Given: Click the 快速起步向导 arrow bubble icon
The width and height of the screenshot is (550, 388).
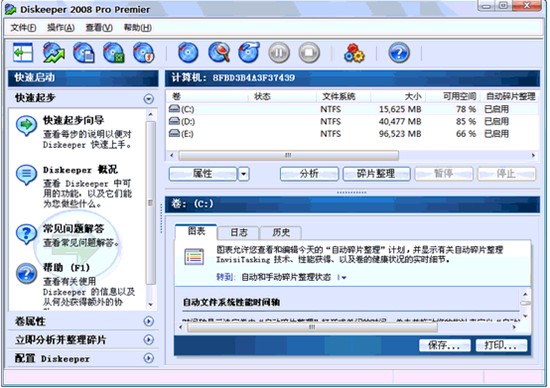Looking at the screenshot, I should (26, 126).
